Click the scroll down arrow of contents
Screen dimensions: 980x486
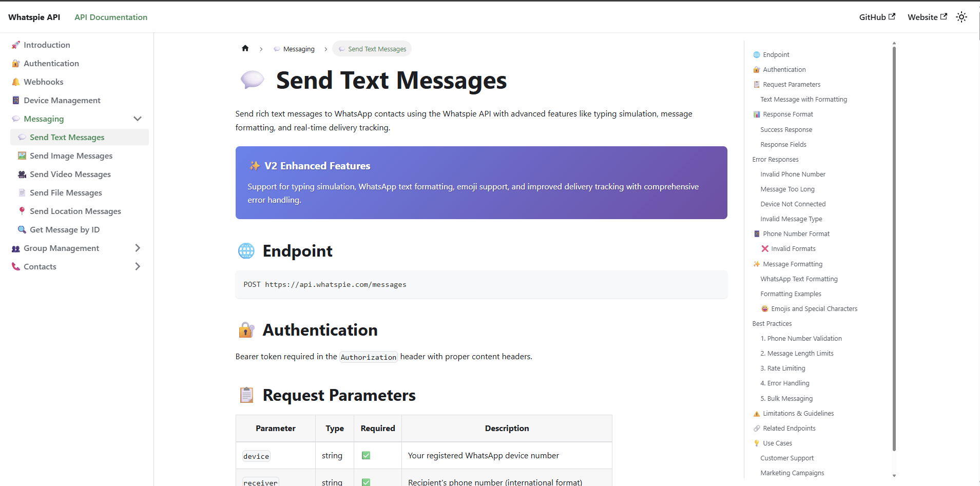coord(894,476)
